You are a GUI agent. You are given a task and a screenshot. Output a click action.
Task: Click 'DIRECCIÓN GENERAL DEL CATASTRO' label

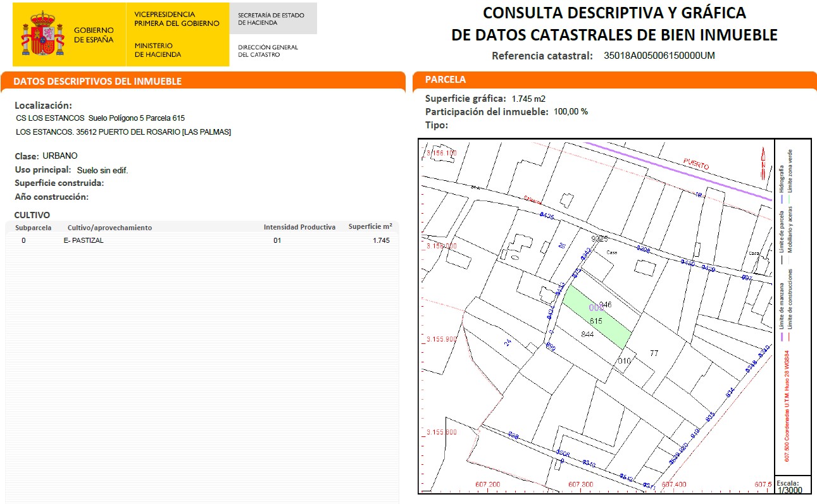[x=268, y=51]
